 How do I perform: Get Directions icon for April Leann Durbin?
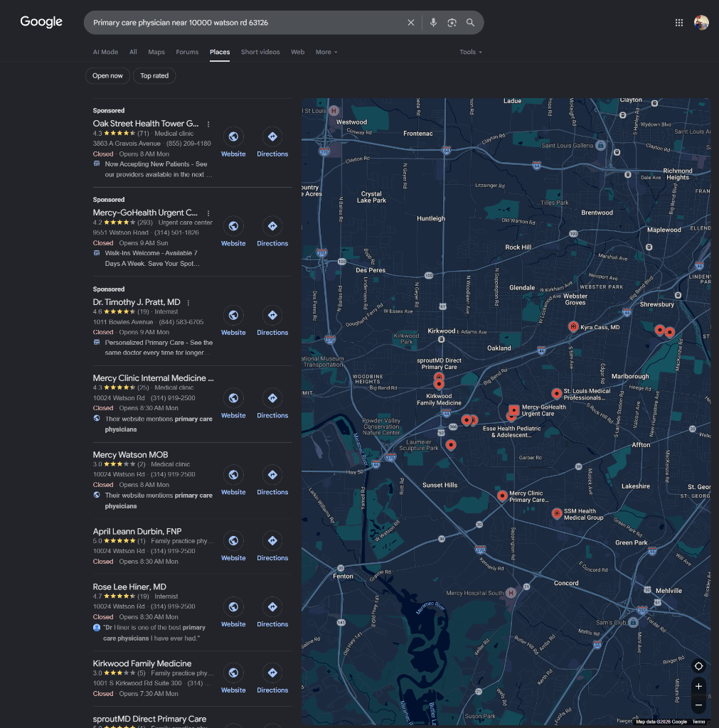click(x=272, y=540)
